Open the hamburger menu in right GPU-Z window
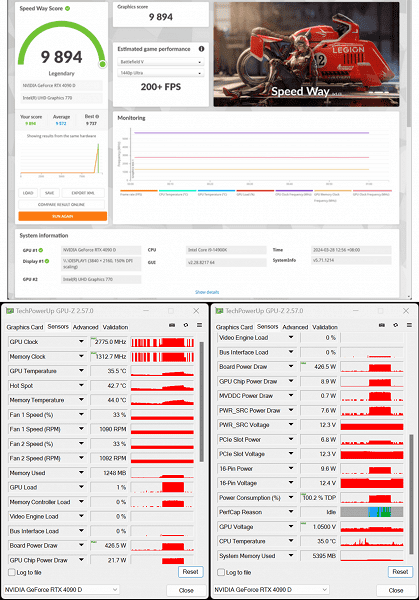 click(409, 325)
